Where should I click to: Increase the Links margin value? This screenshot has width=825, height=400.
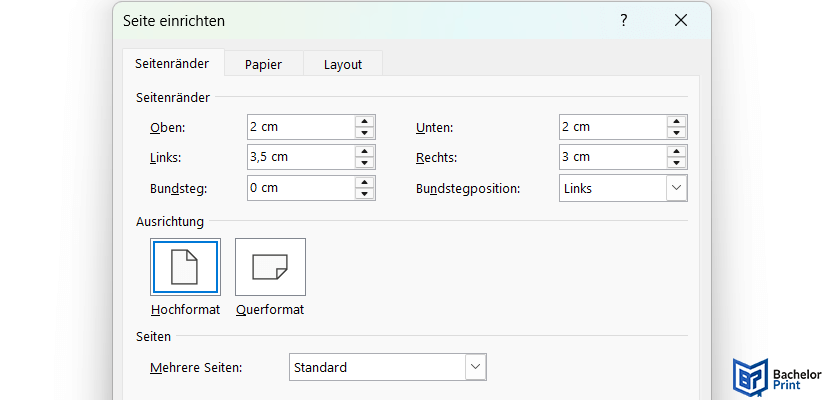tap(364, 152)
